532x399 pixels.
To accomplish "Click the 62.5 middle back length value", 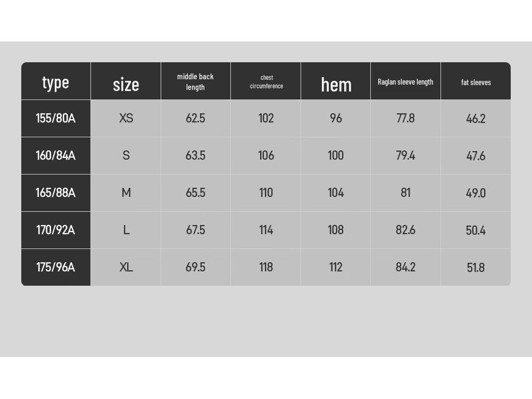I will (x=195, y=118).
